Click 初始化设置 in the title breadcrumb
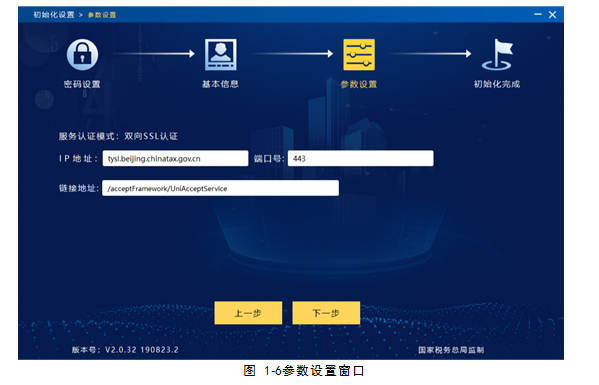The height and width of the screenshot is (385, 599). [x=54, y=15]
